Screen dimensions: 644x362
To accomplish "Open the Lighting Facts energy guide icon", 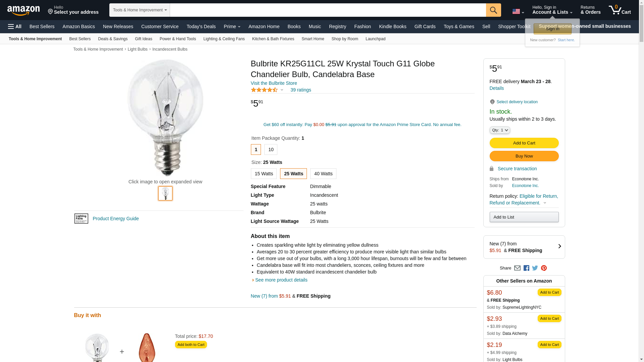I will tap(81, 219).
